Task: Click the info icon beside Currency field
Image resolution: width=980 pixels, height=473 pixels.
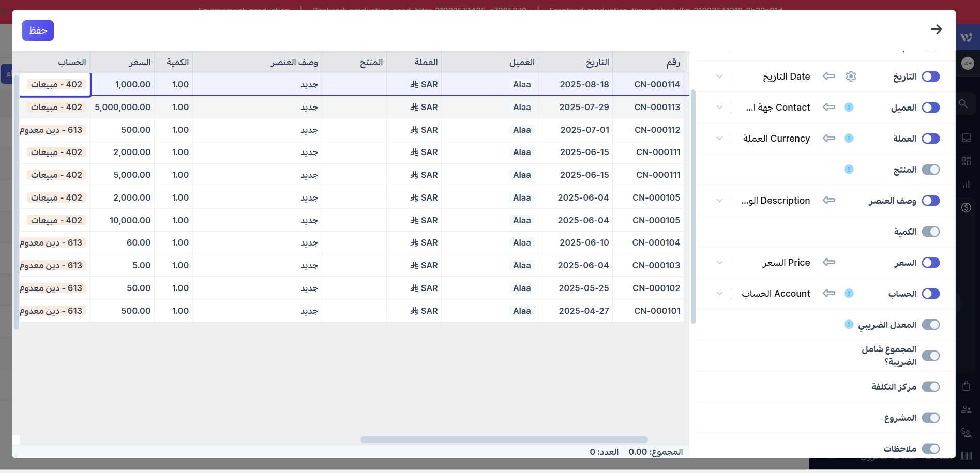Action: (x=849, y=139)
